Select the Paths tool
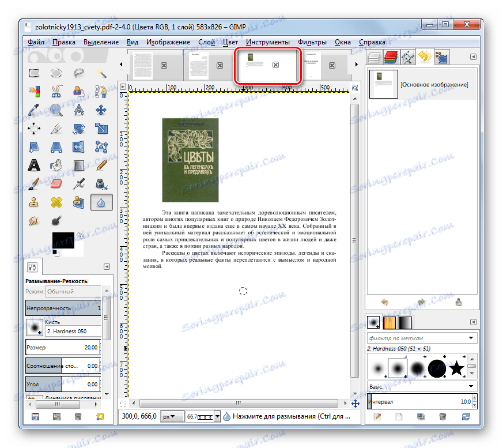Viewport: 503px width, 448px height. 101,92
